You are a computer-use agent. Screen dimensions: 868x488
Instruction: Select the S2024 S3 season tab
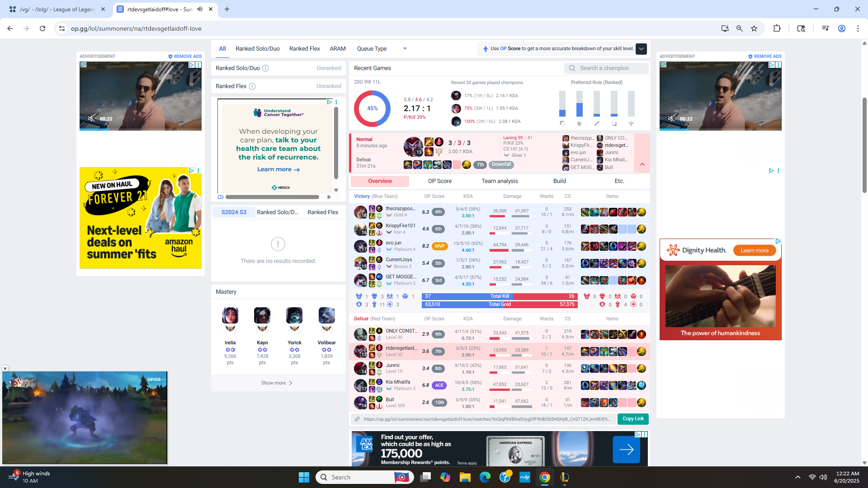(x=234, y=212)
